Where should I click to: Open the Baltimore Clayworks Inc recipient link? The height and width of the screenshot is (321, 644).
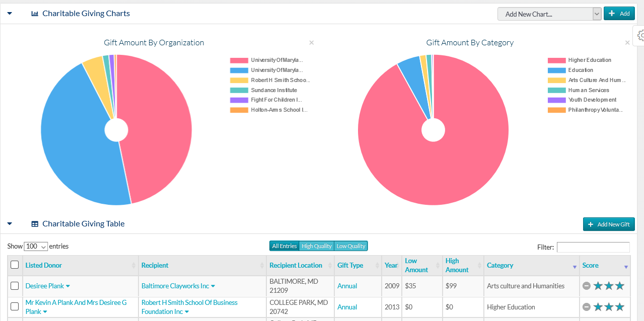(x=175, y=286)
